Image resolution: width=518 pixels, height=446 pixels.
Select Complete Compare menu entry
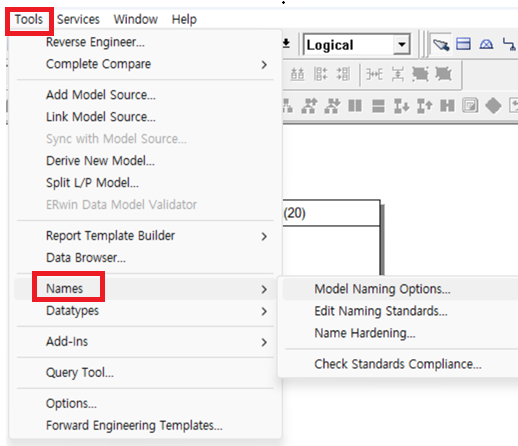pyautogui.click(x=145, y=64)
